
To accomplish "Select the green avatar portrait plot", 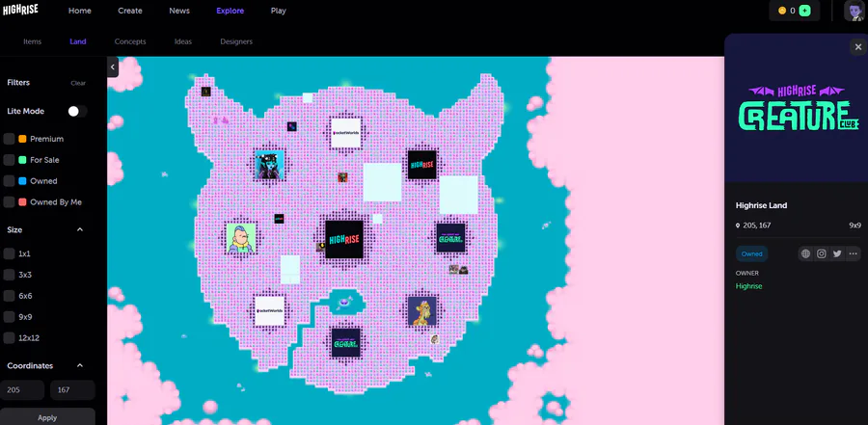I will pyautogui.click(x=241, y=238).
